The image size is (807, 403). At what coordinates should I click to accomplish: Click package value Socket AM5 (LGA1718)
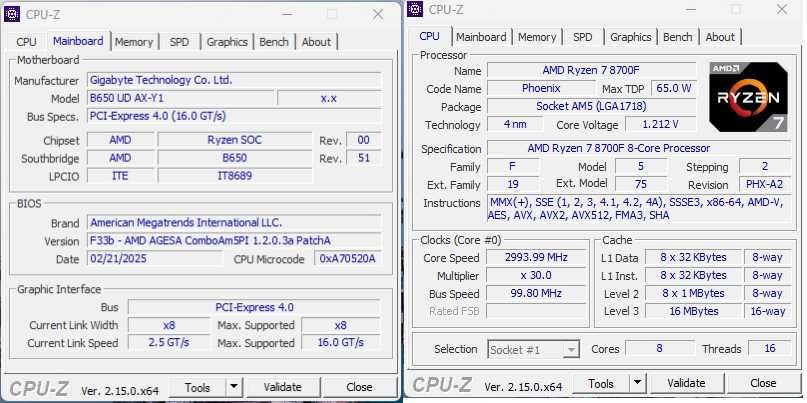(x=591, y=106)
